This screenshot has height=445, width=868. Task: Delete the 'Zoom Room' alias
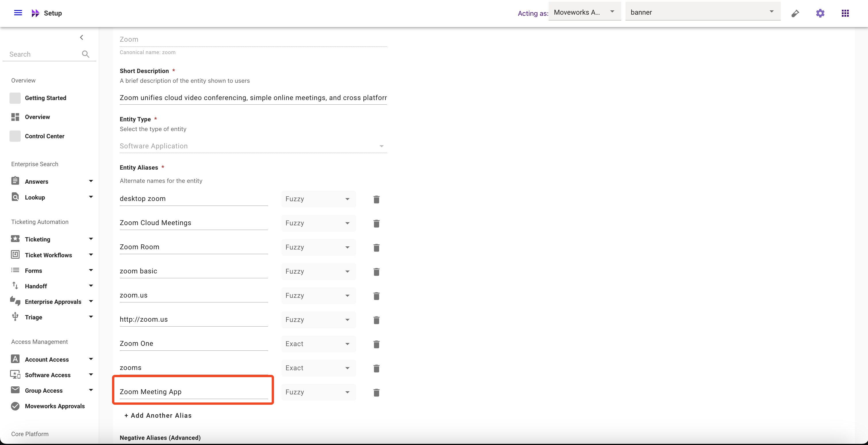tap(376, 248)
